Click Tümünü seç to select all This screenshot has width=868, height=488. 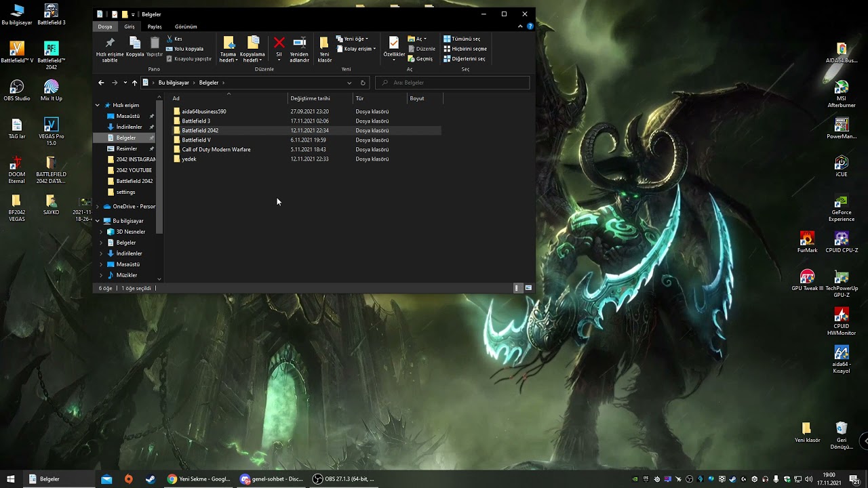pyautogui.click(x=462, y=39)
